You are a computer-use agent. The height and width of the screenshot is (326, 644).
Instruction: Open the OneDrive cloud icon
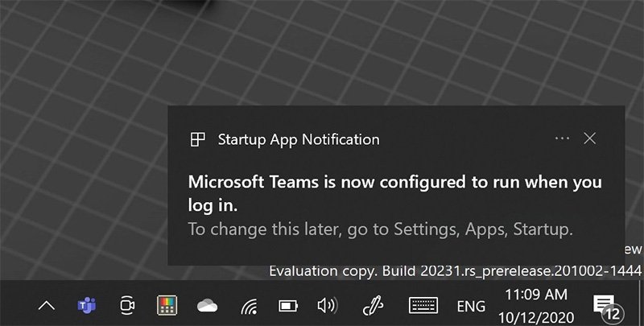pyautogui.click(x=208, y=306)
